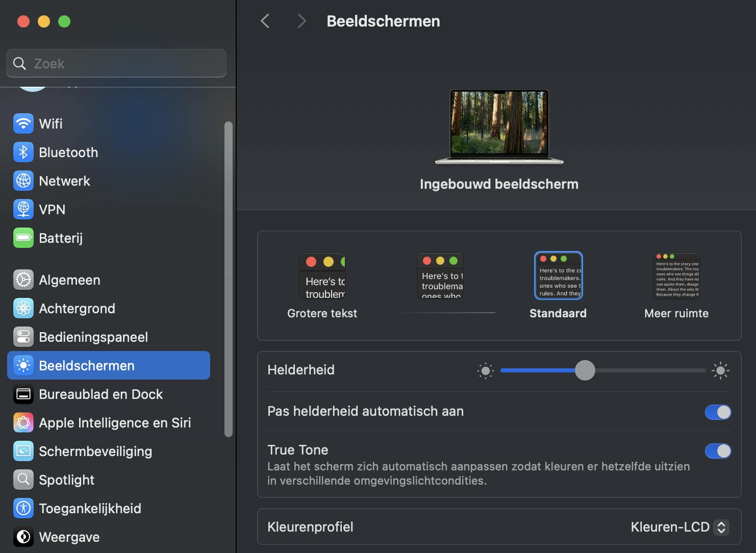
Task: Open Toegankelijkheid via accessibility icon
Action: [x=23, y=508]
